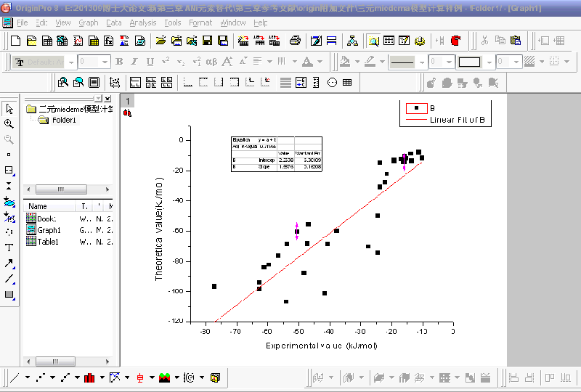This screenshot has width=581, height=392.
Task: Expand the line plot type dropdown arrow
Action: [28, 377]
